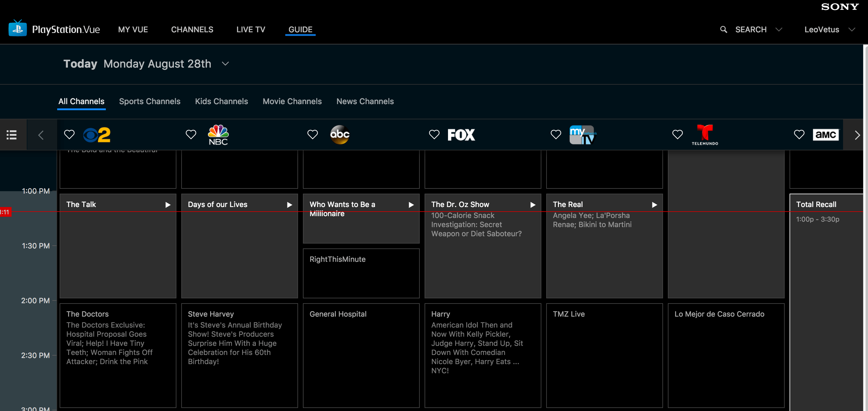The height and width of the screenshot is (411, 868).
Task: Click the NBC channel logo
Action: (x=218, y=135)
